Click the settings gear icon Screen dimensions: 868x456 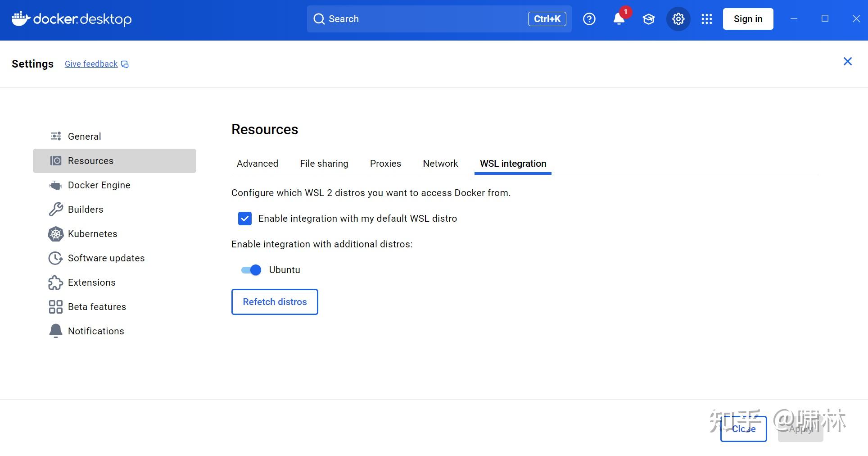coord(678,19)
